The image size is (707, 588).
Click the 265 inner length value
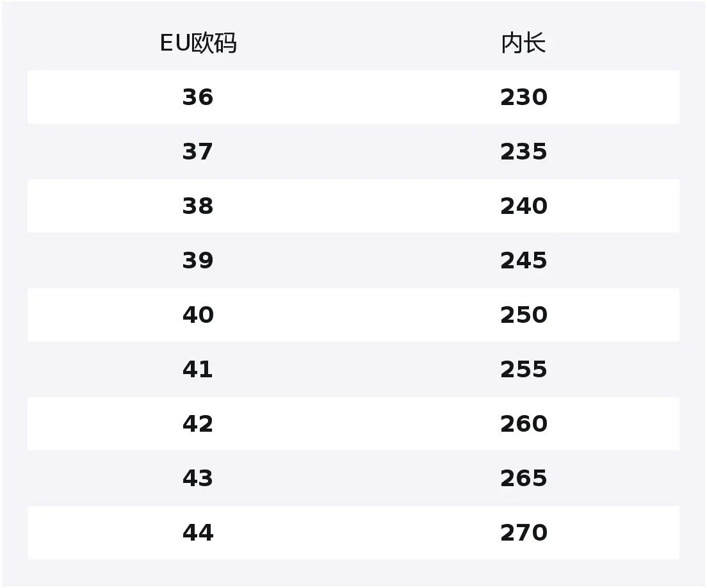(523, 478)
